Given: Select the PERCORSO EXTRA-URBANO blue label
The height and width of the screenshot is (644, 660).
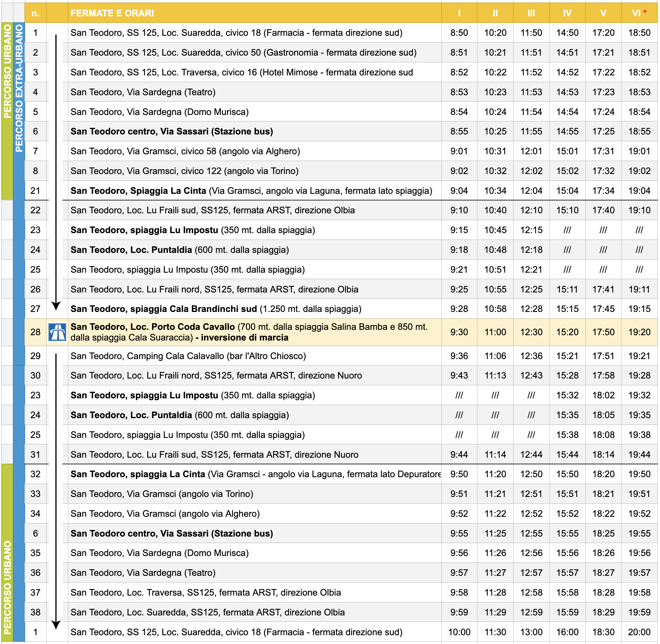Looking at the screenshot, I should point(19,88).
